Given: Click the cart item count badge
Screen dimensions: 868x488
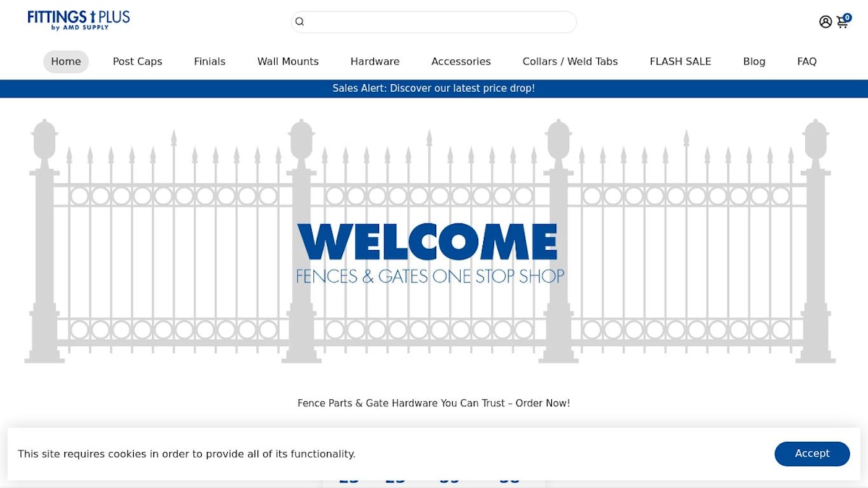Looking at the screenshot, I should pos(847,17).
